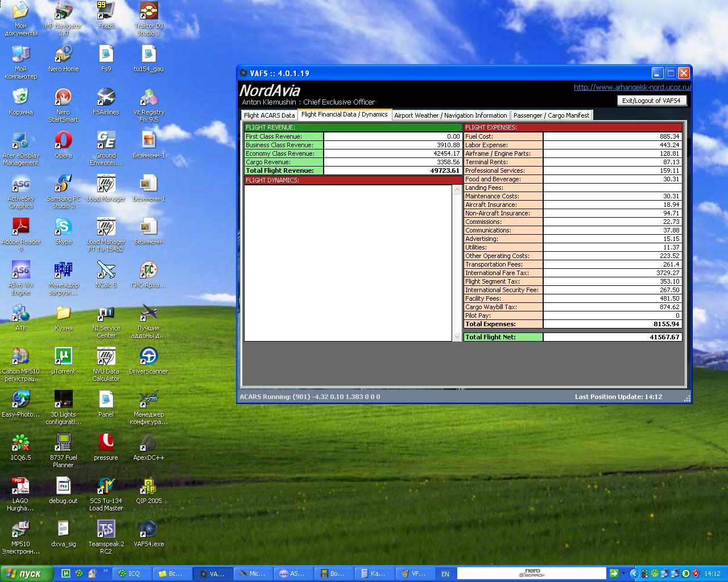Open the µTorrent desktop icon

coord(63,360)
